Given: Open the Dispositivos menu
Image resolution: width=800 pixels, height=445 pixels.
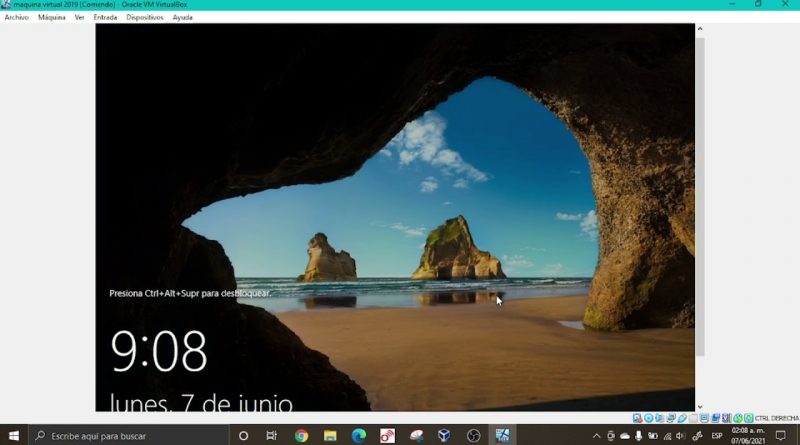Looking at the screenshot, I should [145, 17].
